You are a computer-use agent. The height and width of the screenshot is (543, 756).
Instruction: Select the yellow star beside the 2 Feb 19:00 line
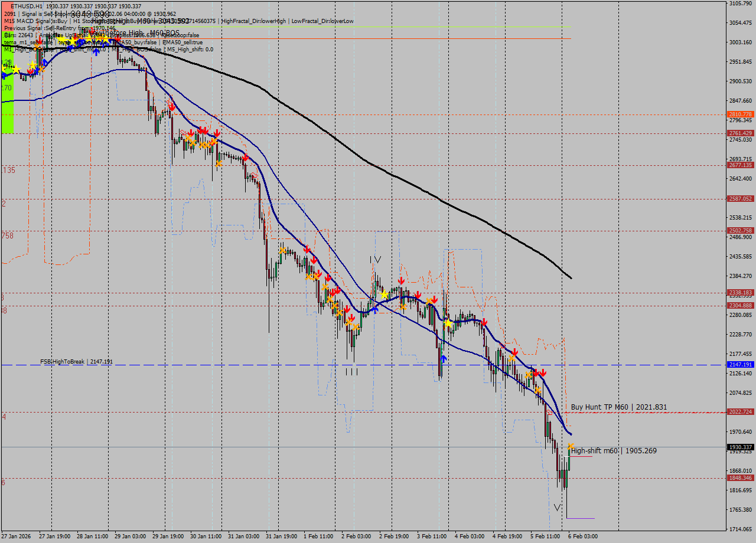(x=384, y=294)
